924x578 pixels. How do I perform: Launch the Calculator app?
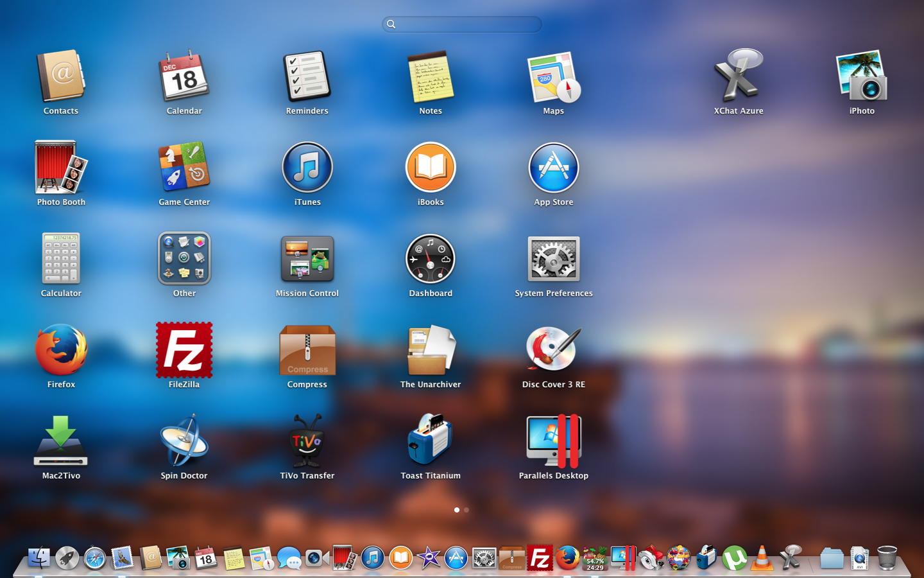pos(61,258)
